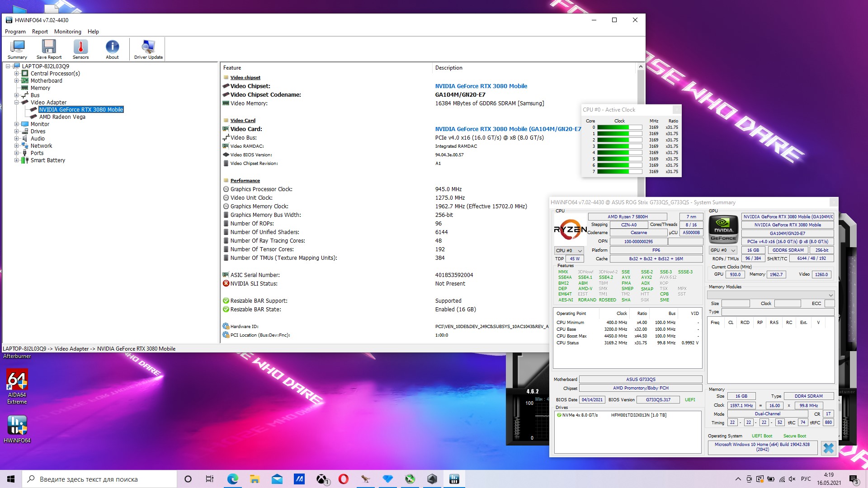Open Opera browser from the taskbar

coord(344,479)
